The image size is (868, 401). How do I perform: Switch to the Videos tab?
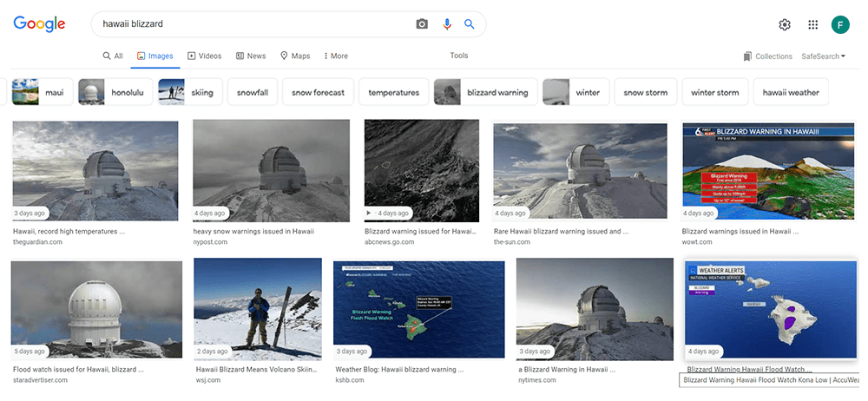coord(205,56)
